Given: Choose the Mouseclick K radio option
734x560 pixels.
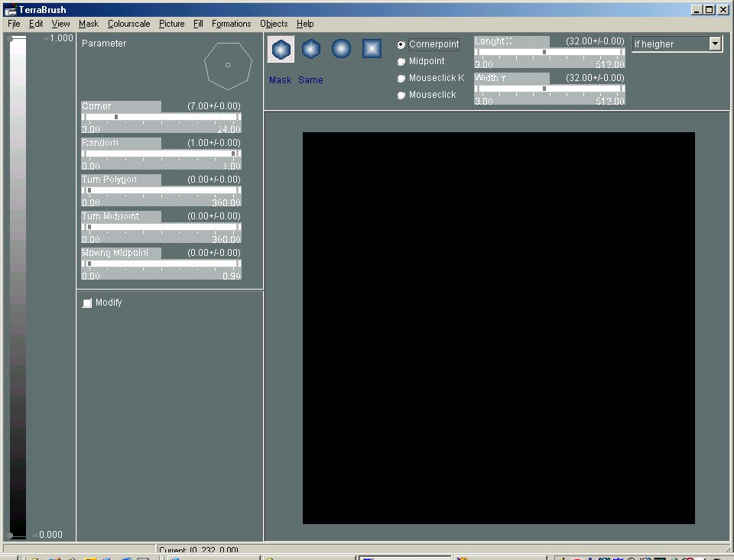Looking at the screenshot, I should pyautogui.click(x=401, y=78).
